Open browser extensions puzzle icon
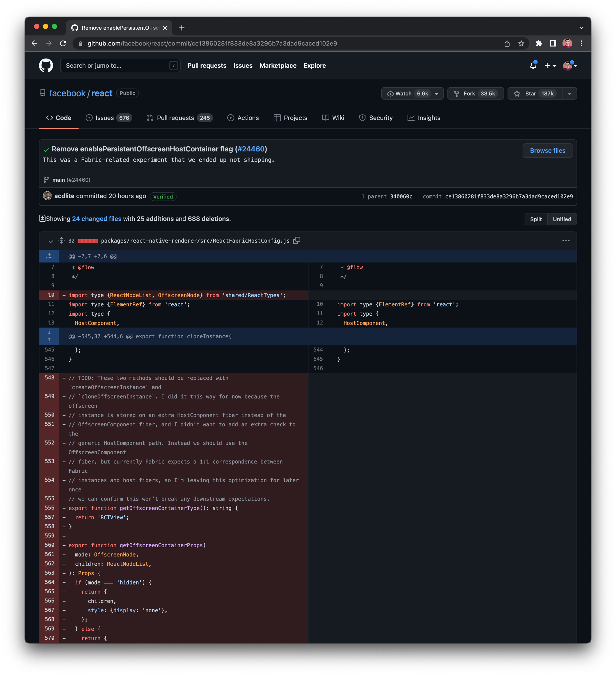The image size is (616, 676). pyautogui.click(x=539, y=44)
